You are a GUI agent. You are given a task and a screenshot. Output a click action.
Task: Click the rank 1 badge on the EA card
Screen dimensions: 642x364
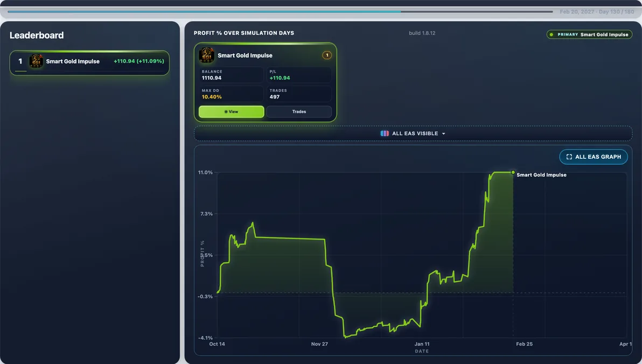(x=327, y=55)
